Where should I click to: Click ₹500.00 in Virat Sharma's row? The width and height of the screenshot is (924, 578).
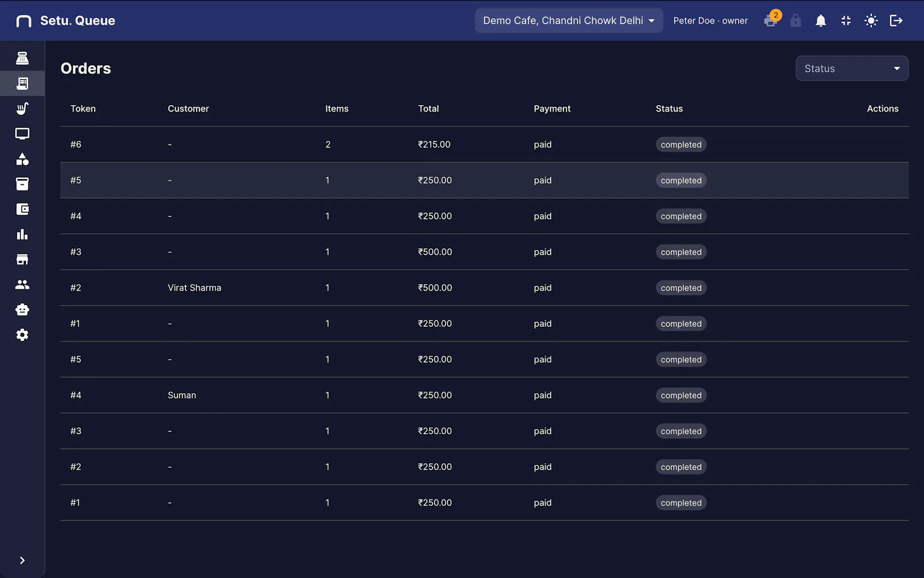click(435, 288)
